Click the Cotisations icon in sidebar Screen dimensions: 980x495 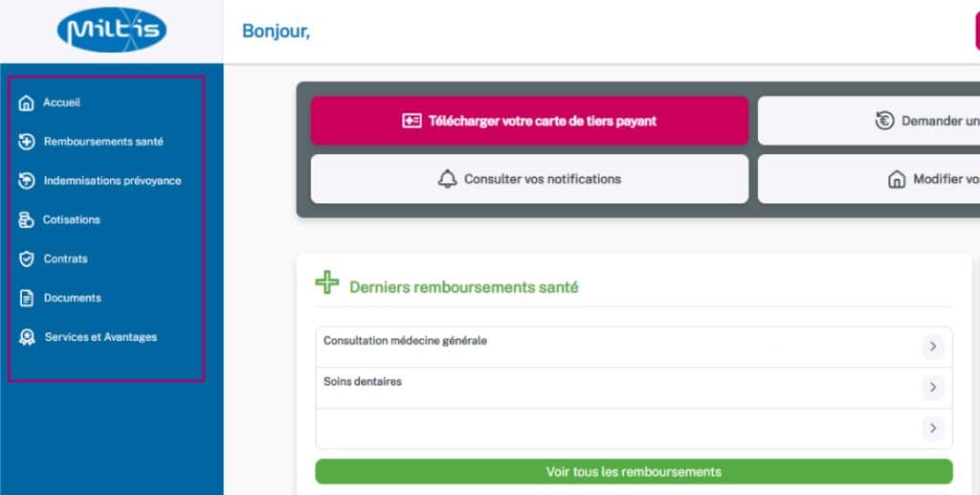pos(27,220)
